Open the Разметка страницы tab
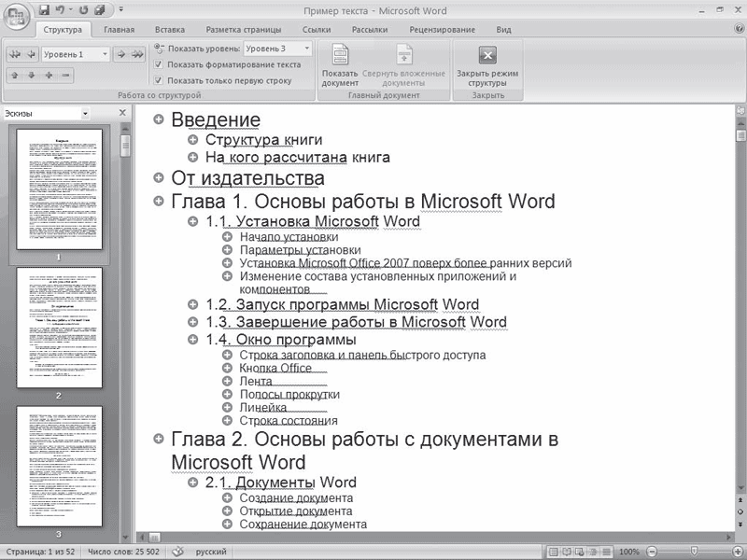Screen dimensions: 747x560 coord(244,30)
